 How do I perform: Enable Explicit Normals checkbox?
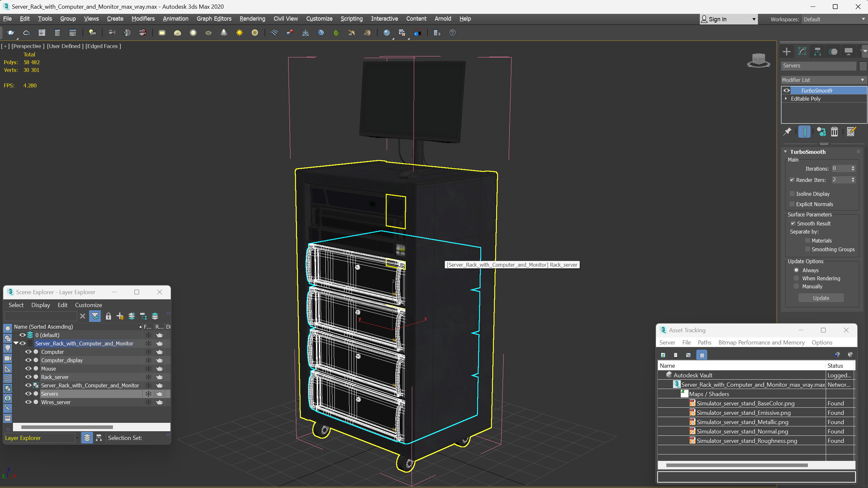pos(792,204)
